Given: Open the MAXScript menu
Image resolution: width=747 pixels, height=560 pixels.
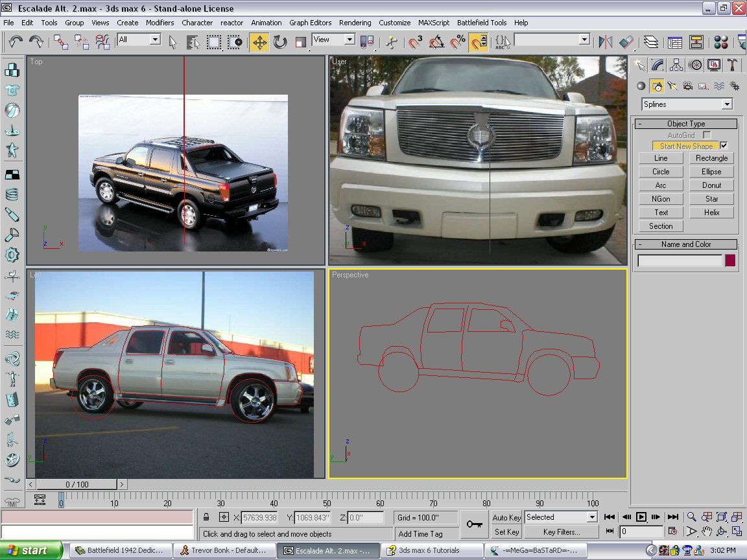Looking at the screenshot, I should click(x=434, y=23).
